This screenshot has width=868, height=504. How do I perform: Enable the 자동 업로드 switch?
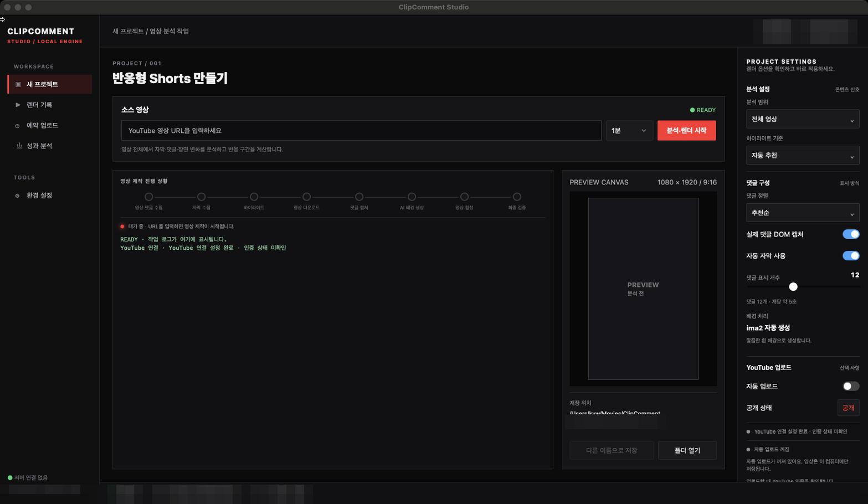point(851,386)
